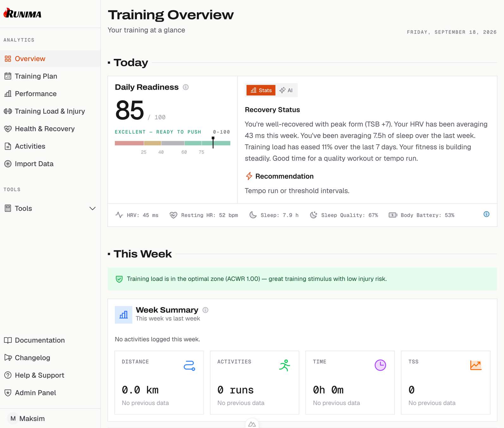Image resolution: width=504 pixels, height=428 pixels.
Task: Click the readiness score gauge marker
Action: tap(213, 142)
